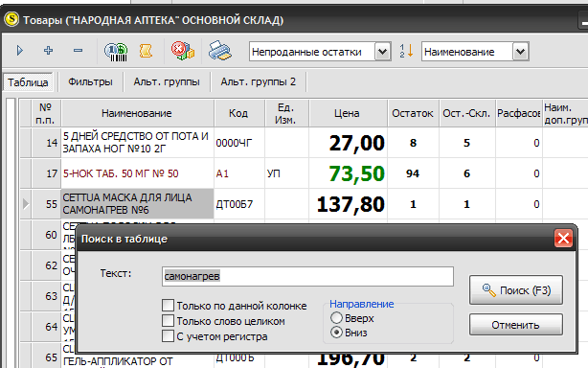This screenshot has height=368, width=588.
Task: Click the blue play arrow toolbar icon
Action: click(x=20, y=50)
